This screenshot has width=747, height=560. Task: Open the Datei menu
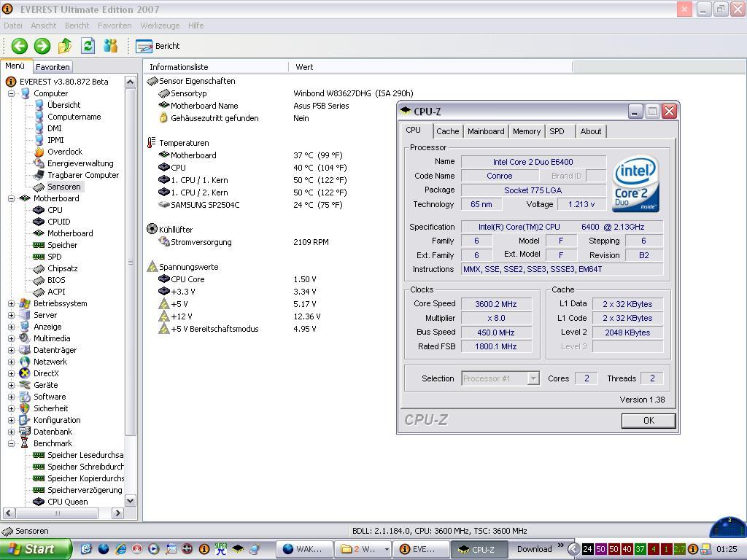tap(13, 26)
